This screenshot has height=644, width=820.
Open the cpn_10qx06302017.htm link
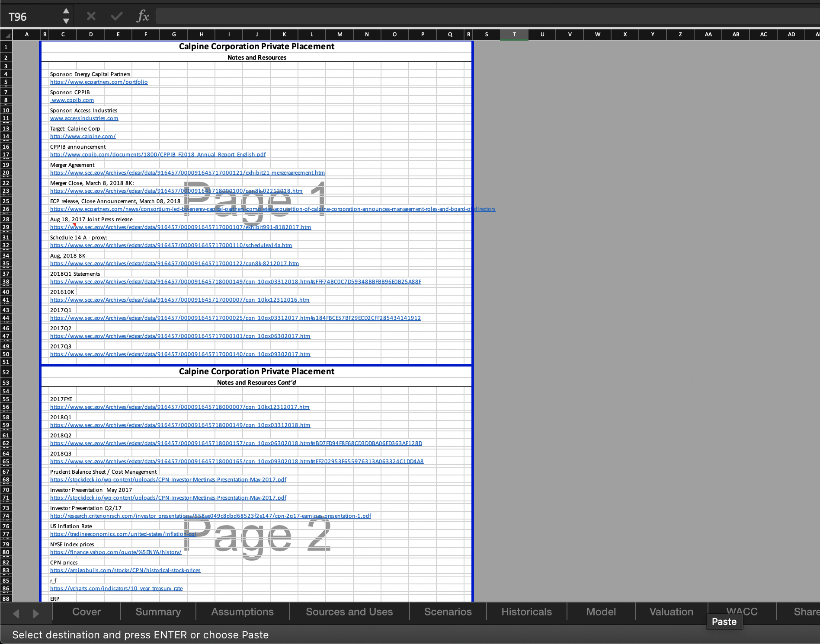(x=180, y=336)
